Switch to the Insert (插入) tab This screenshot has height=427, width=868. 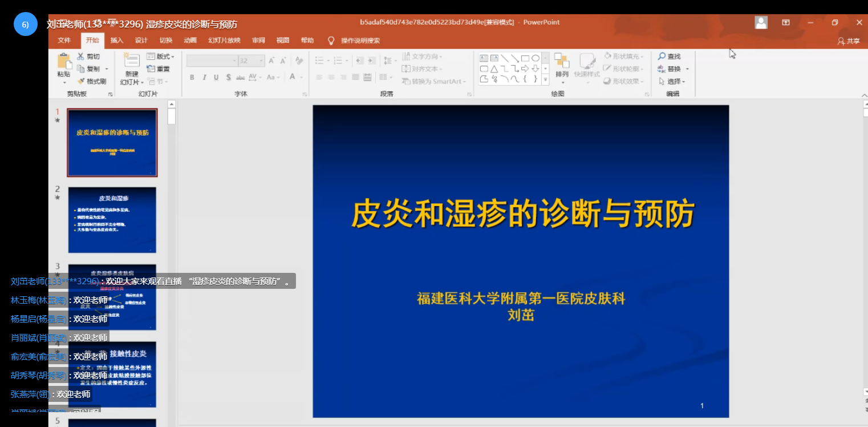pyautogui.click(x=117, y=41)
